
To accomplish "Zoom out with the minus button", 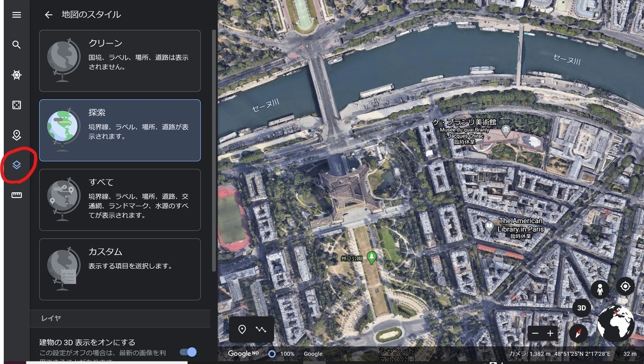I will [x=535, y=333].
